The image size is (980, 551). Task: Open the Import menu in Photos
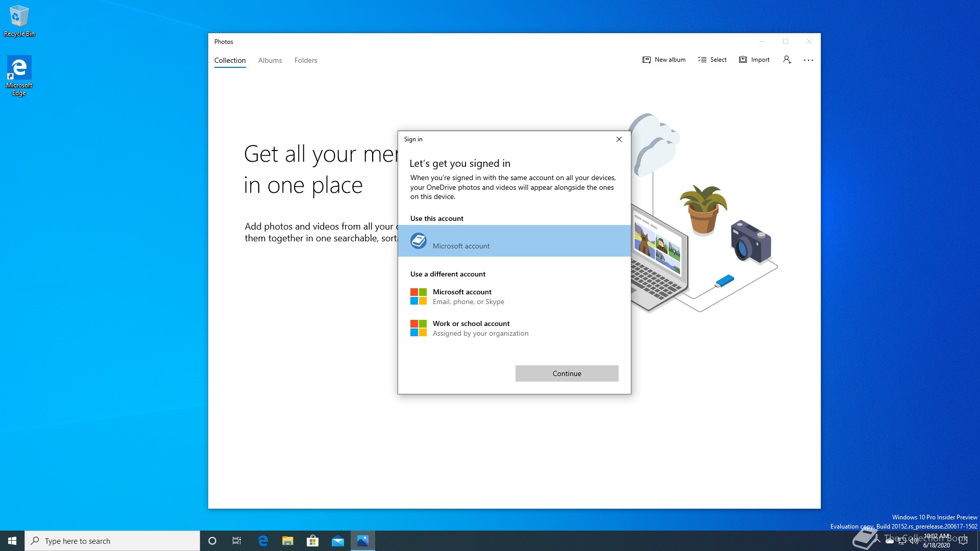pos(754,60)
